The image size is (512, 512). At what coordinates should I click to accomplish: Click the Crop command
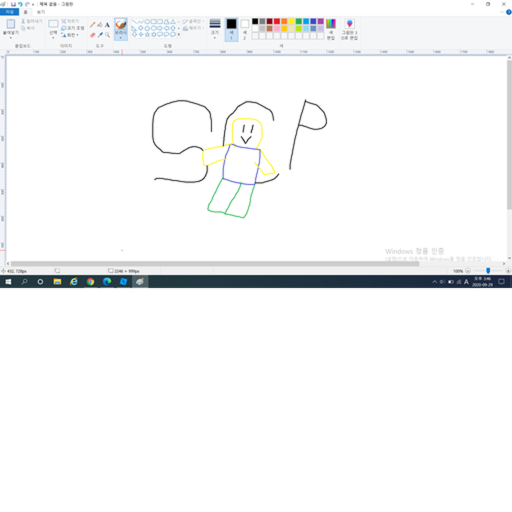(70, 21)
